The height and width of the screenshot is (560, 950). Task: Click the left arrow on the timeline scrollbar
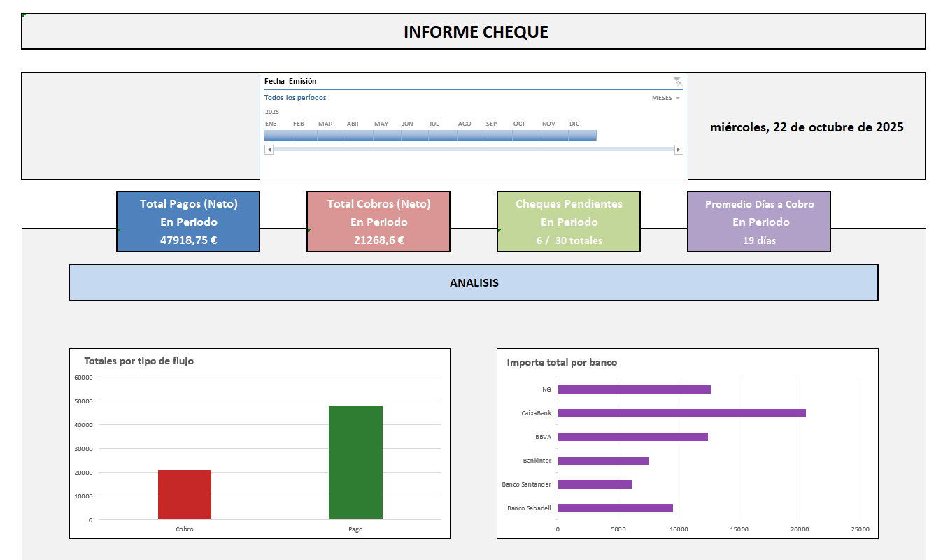pyautogui.click(x=269, y=149)
